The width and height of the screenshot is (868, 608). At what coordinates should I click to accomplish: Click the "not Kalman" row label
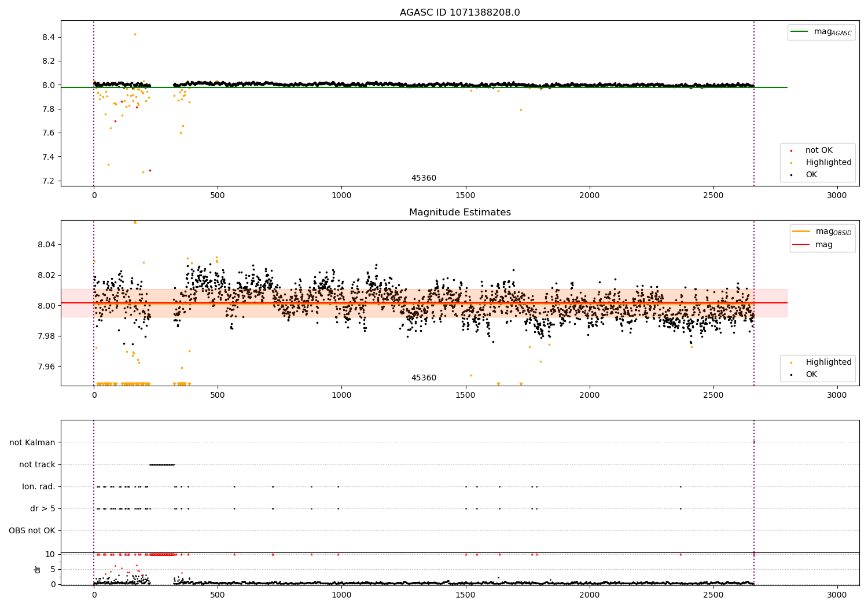(32, 442)
